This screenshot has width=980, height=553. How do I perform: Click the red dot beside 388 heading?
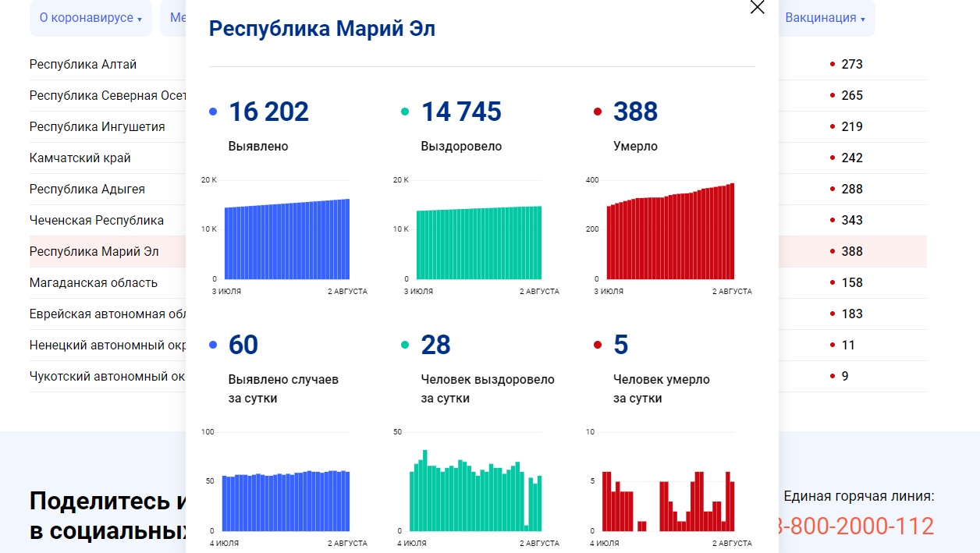[x=598, y=112]
